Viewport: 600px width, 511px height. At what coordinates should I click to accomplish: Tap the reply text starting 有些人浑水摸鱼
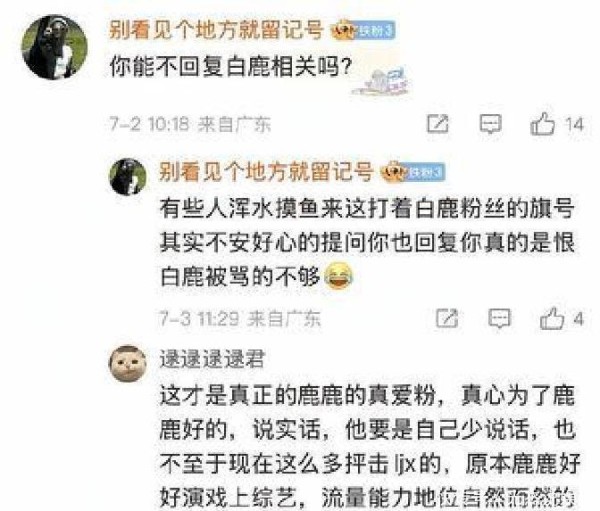pyautogui.click(x=367, y=242)
